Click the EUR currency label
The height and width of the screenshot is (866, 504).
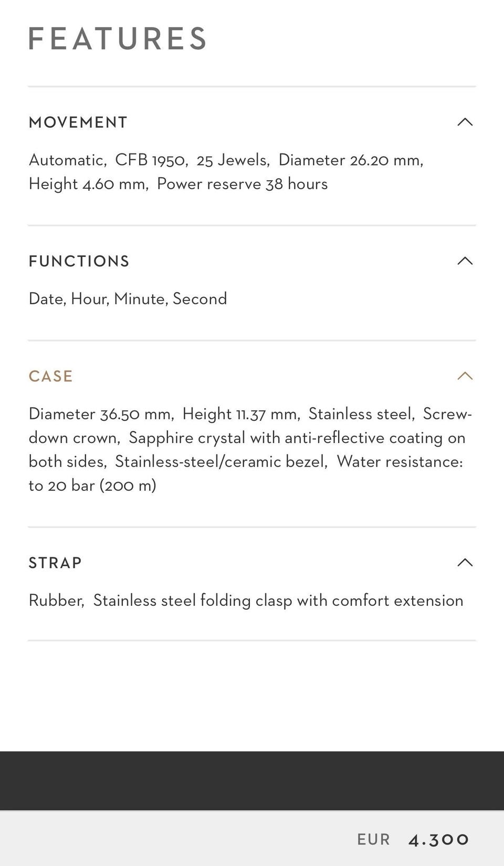click(x=373, y=840)
